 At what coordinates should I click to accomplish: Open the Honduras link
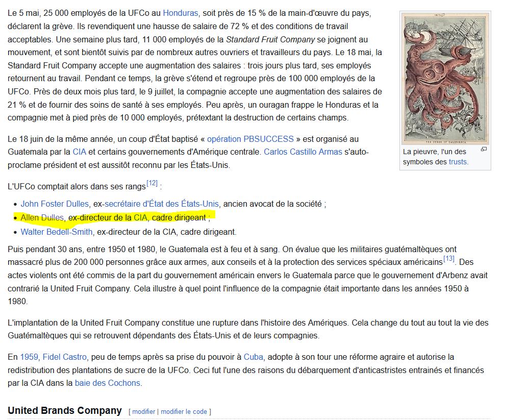pyautogui.click(x=181, y=13)
